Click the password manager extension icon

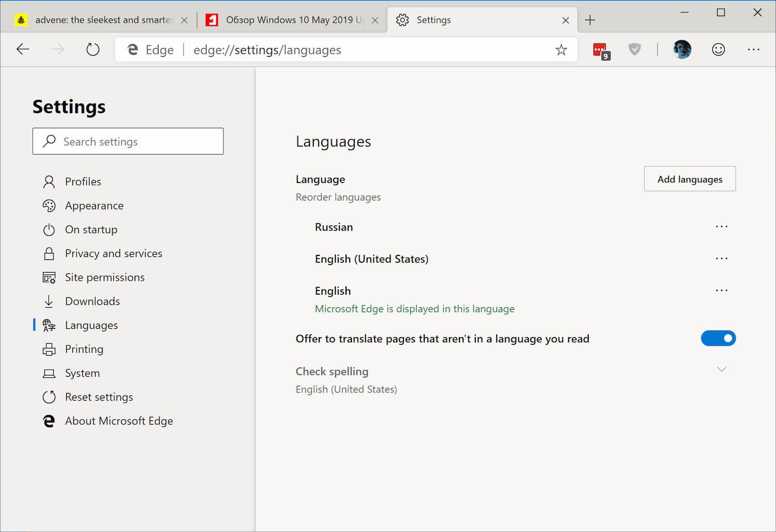coord(601,49)
